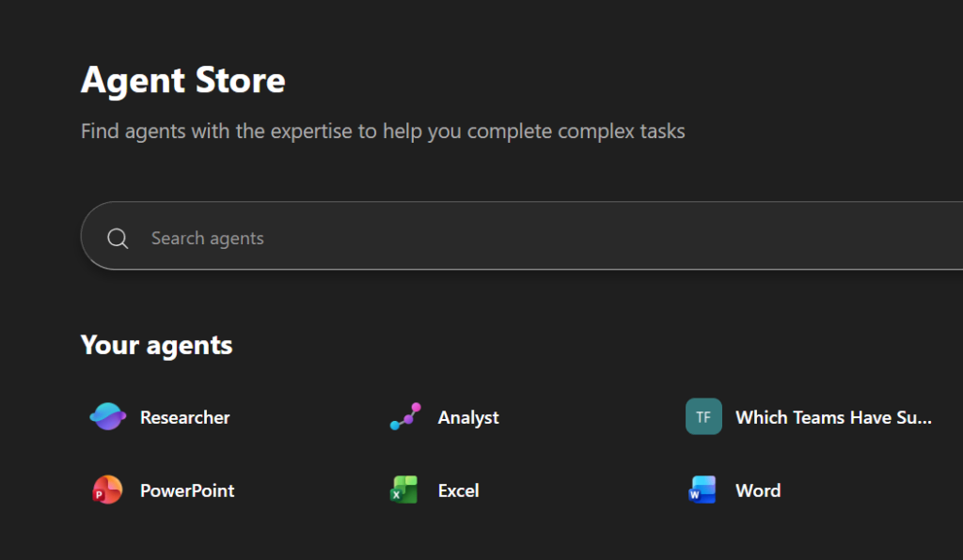This screenshot has width=963, height=560.
Task: Click the Analyst agent label
Action: click(x=468, y=416)
